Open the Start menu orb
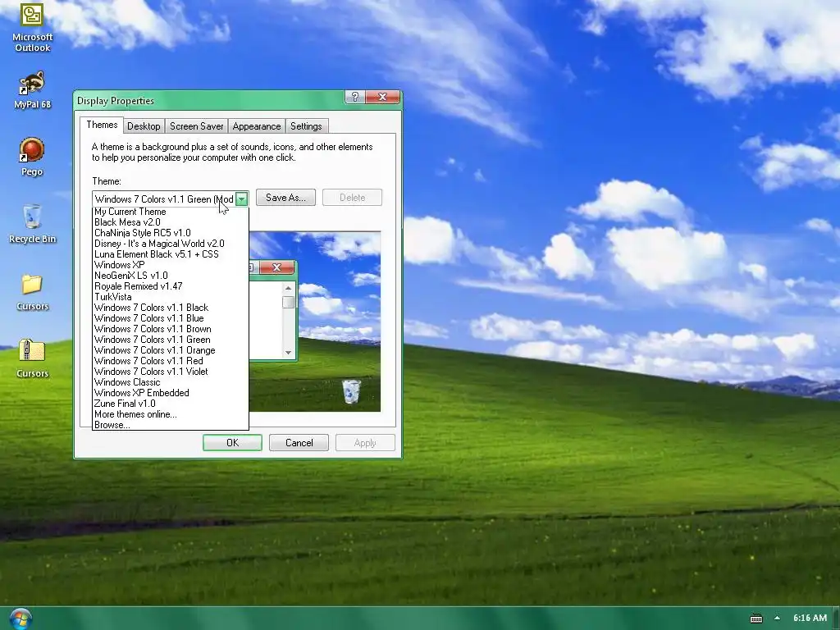The height and width of the screenshot is (630, 840). coord(21,619)
